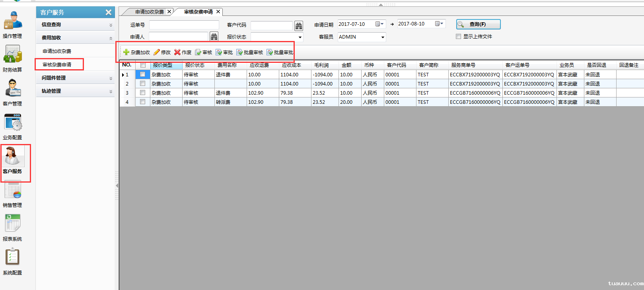The width and height of the screenshot is (644, 290).
Task: Click the 1104.00 cost cell in row 1
Action: 295,75
